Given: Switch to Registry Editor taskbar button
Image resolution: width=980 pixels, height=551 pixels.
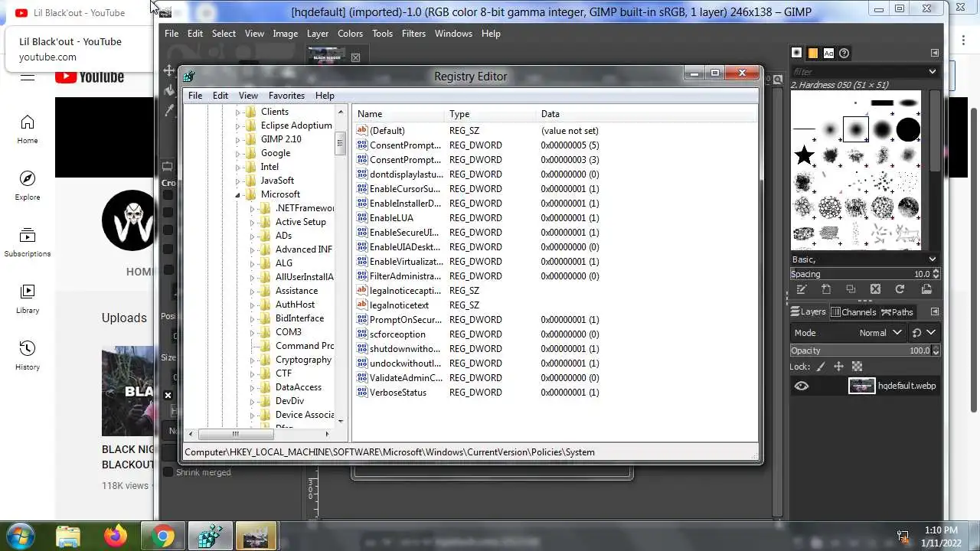Looking at the screenshot, I should [210, 536].
